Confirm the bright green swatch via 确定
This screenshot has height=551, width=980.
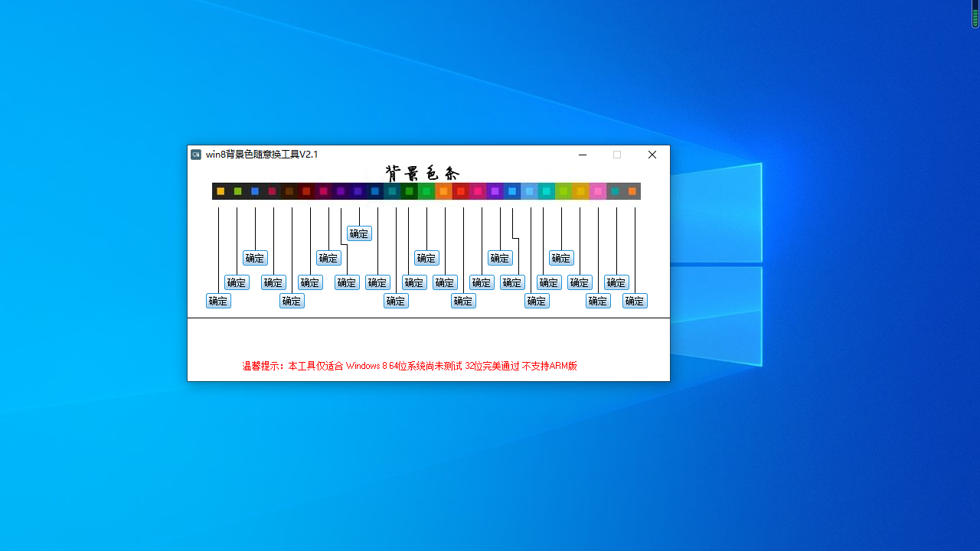(x=426, y=258)
